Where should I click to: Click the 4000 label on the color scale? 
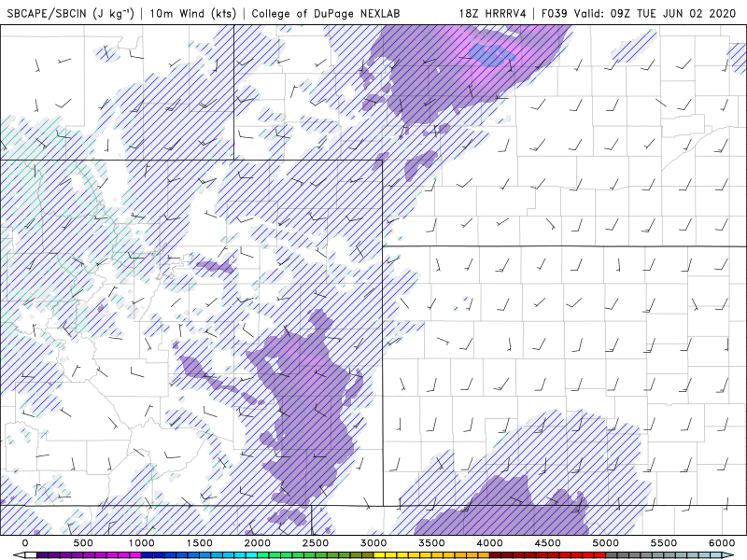489,543
